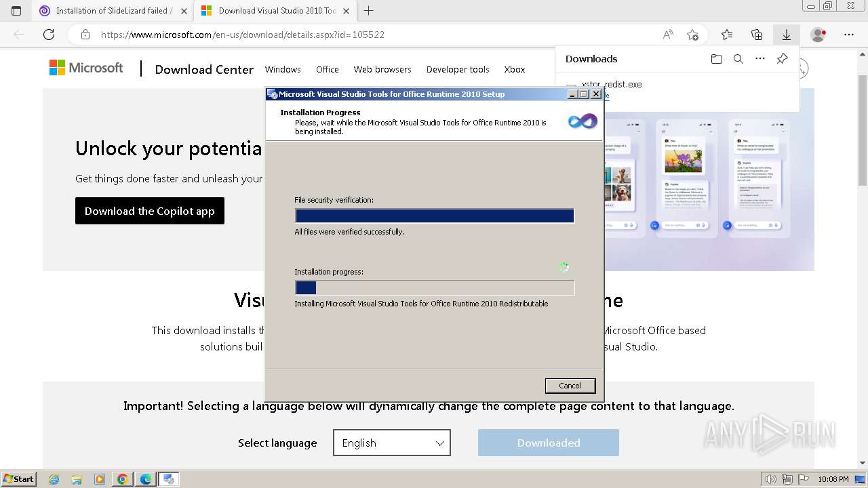This screenshot has height=488, width=868.
Task: Click the 10:08 PM system clock
Action: pyautogui.click(x=833, y=479)
